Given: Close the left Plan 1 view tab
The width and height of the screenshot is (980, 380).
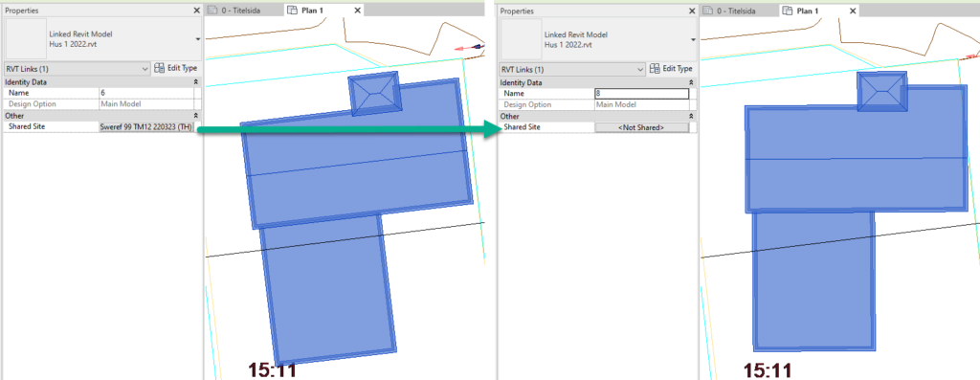Looking at the screenshot, I should tap(357, 11).
